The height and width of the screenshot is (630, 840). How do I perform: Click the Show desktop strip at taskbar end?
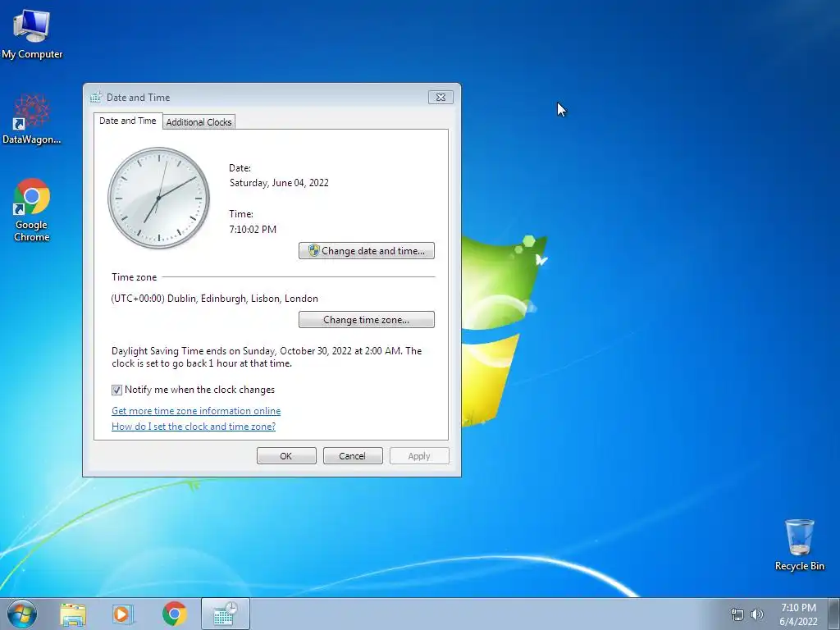coord(834,614)
